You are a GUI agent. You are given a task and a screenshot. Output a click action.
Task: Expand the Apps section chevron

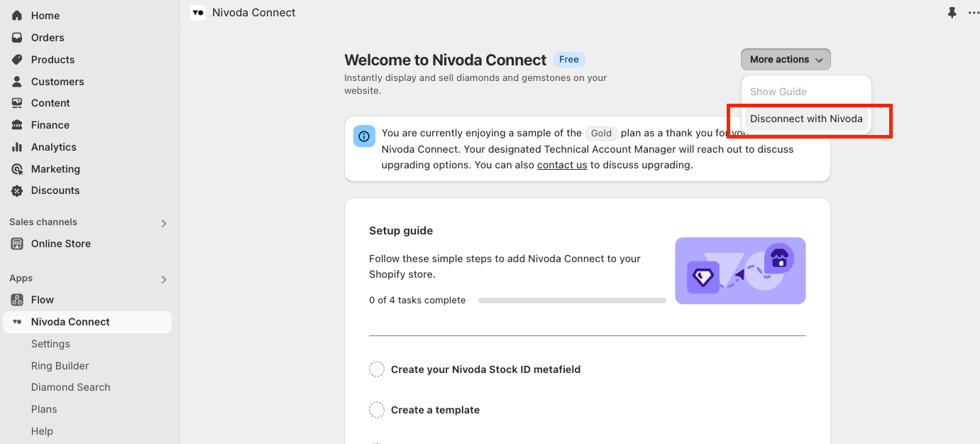coord(164,279)
